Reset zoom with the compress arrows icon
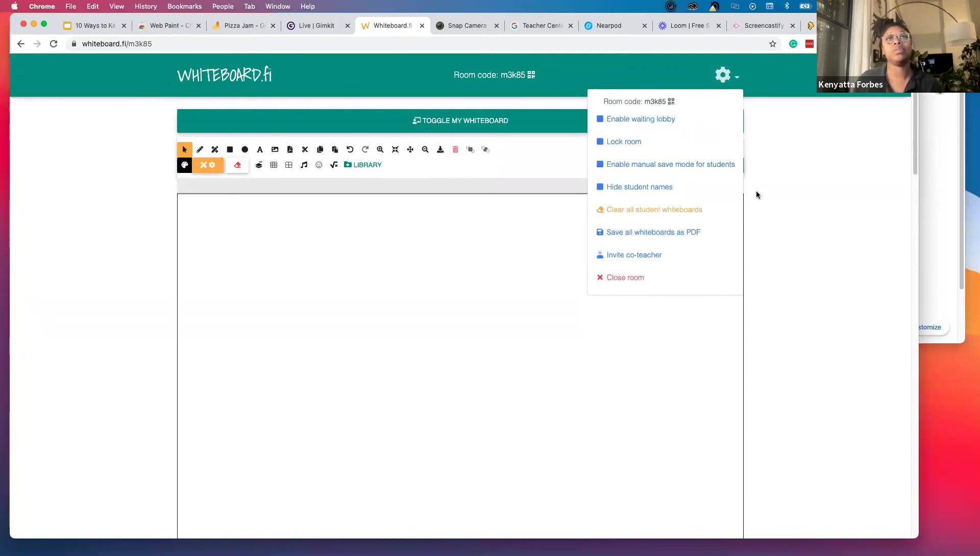Image resolution: width=980 pixels, height=556 pixels. point(395,149)
